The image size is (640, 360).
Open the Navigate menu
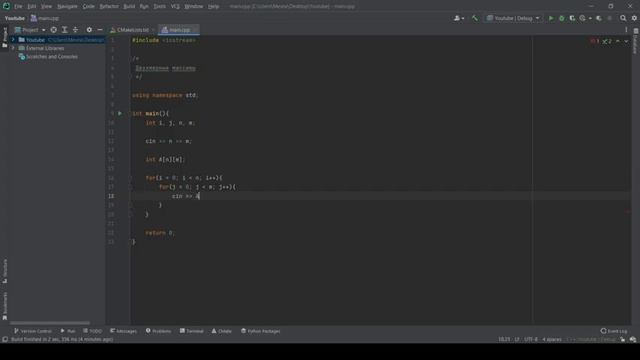(x=67, y=7)
